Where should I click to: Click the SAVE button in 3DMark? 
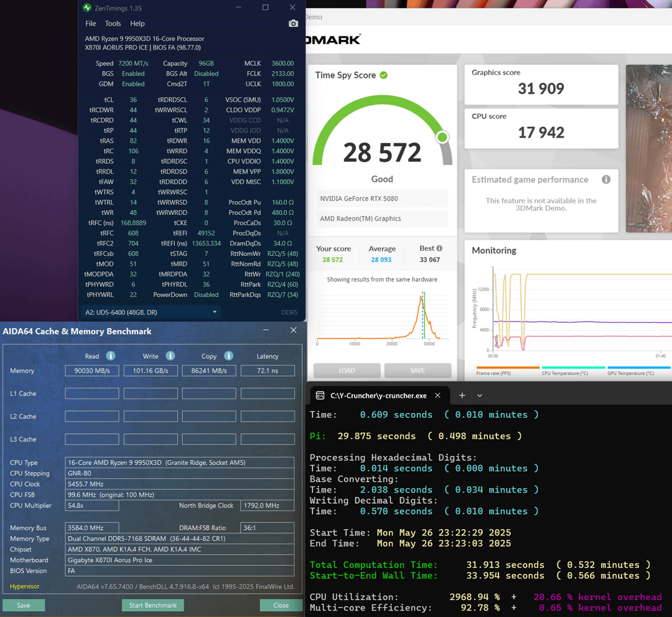pyautogui.click(x=418, y=370)
